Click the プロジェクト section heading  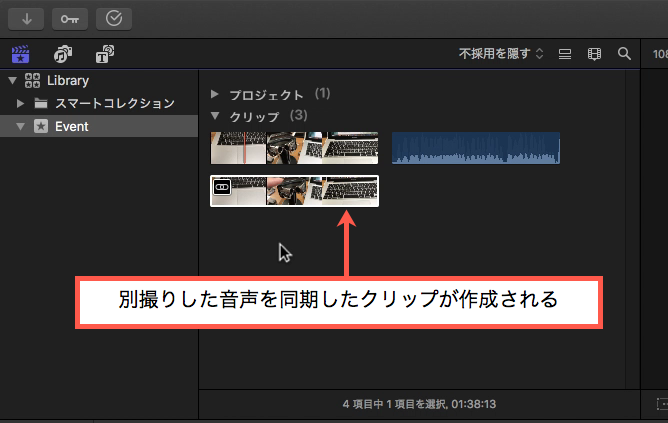(x=266, y=95)
